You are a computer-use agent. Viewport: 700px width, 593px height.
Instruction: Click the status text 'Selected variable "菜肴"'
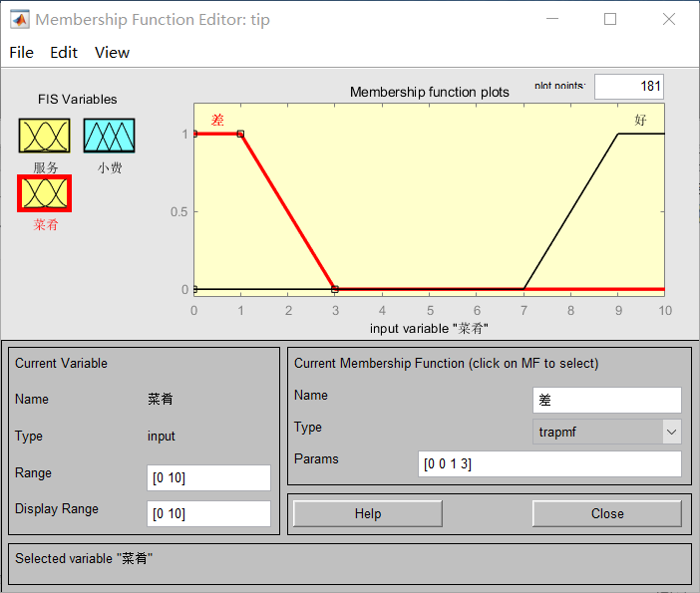pos(84,558)
